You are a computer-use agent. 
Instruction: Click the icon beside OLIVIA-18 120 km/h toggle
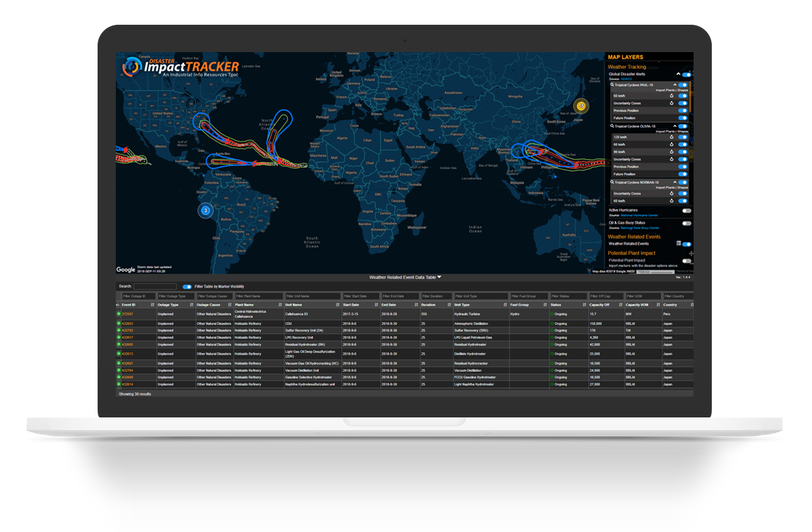coord(671,137)
